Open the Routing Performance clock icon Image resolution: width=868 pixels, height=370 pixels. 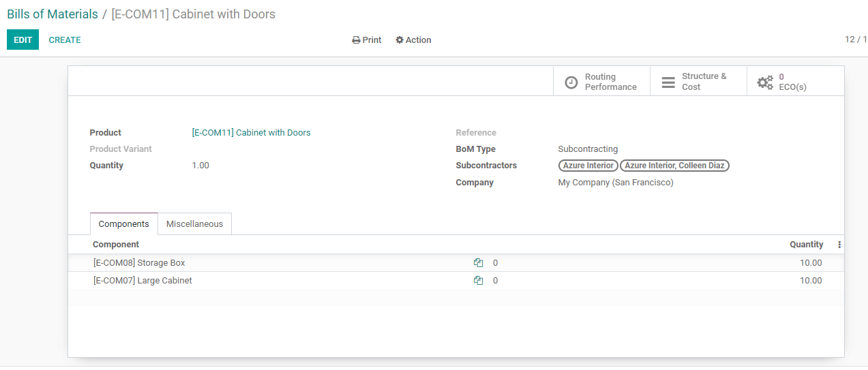point(571,82)
